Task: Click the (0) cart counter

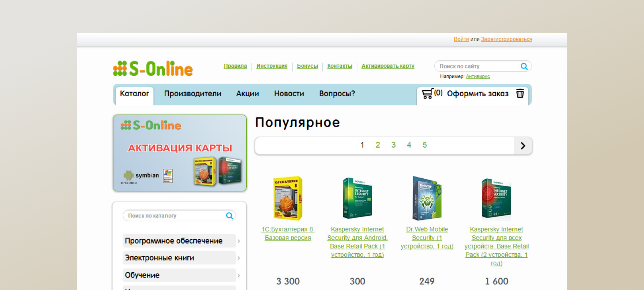Action: coord(438,93)
